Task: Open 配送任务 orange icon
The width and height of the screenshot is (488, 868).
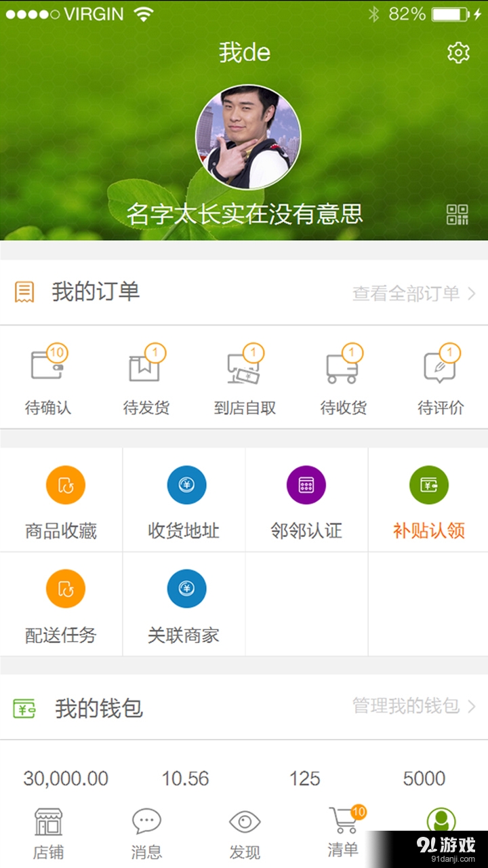Action: [x=66, y=589]
